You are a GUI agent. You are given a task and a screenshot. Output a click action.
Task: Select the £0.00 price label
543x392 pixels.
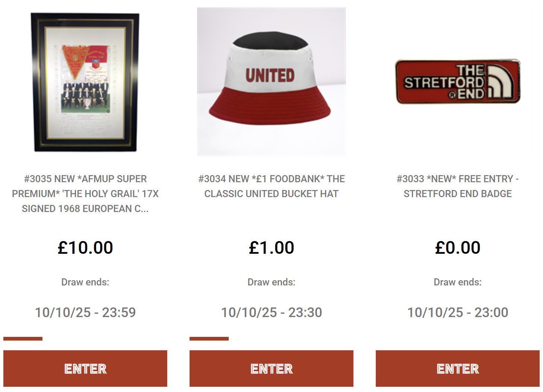click(x=458, y=248)
